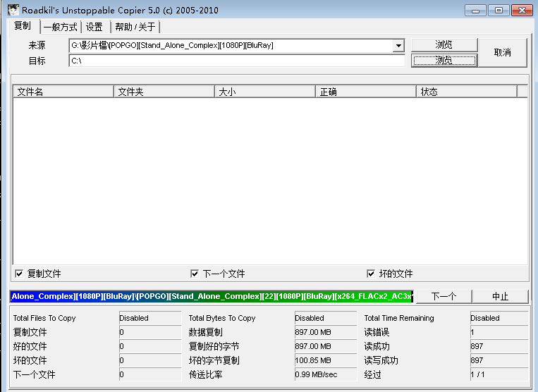The width and height of the screenshot is (538, 392).
Task: Click 中止 to abort copying
Action: [500, 296]
